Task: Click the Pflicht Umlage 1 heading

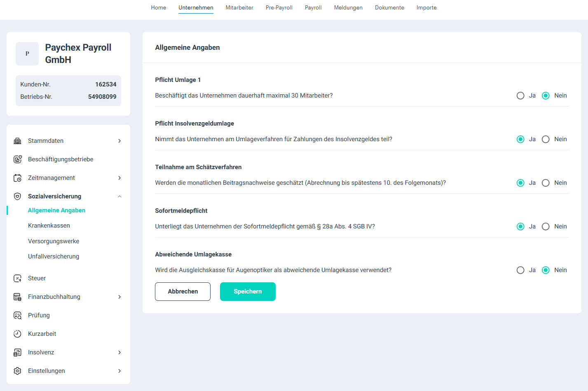Action: tap(178, 80)
